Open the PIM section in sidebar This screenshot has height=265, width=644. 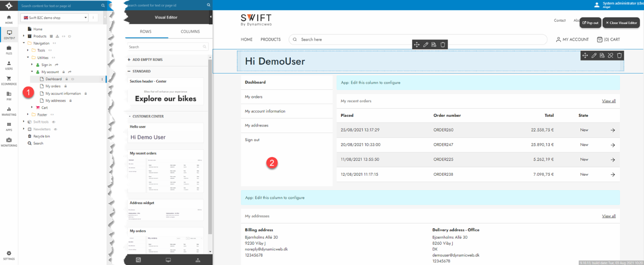[x=9, y=95]
